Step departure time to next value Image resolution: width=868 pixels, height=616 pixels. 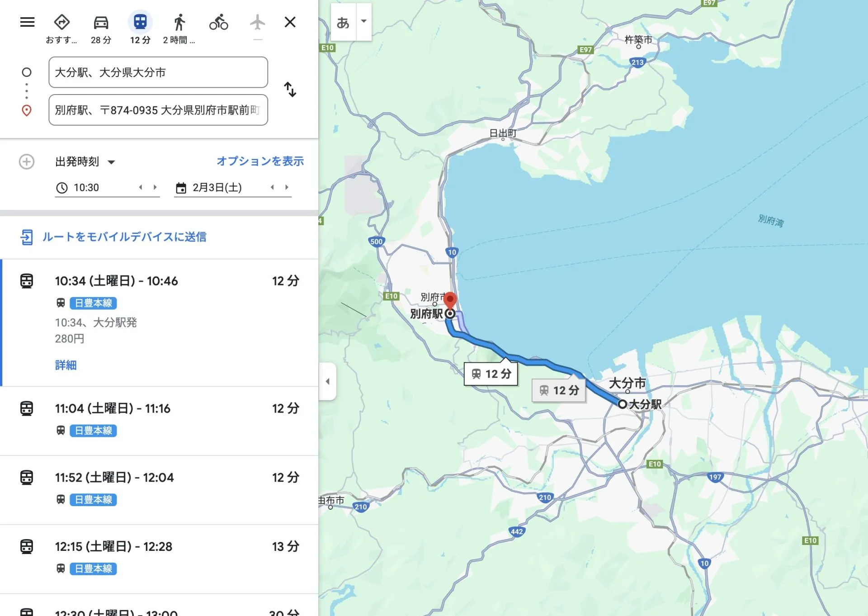[155, 187]
